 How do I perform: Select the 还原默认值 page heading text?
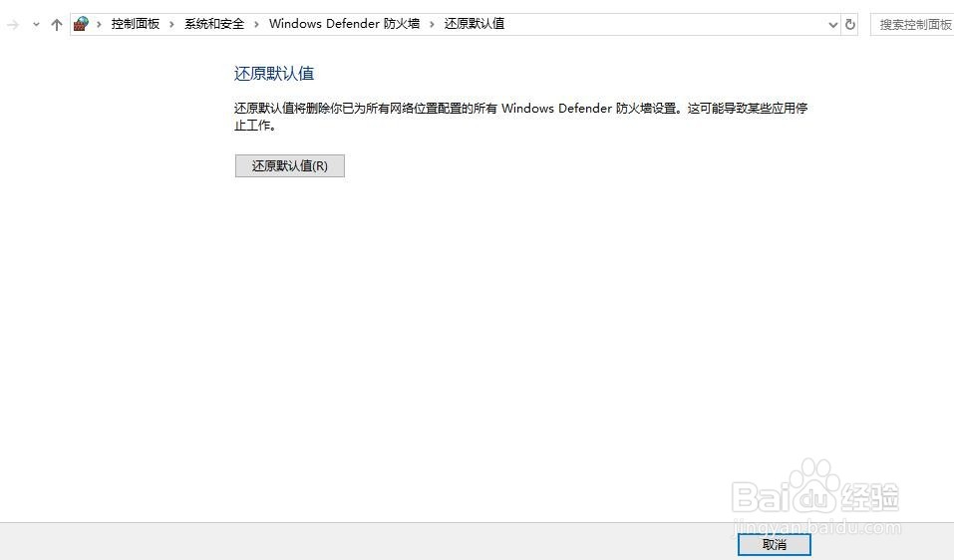coord(274,74)
